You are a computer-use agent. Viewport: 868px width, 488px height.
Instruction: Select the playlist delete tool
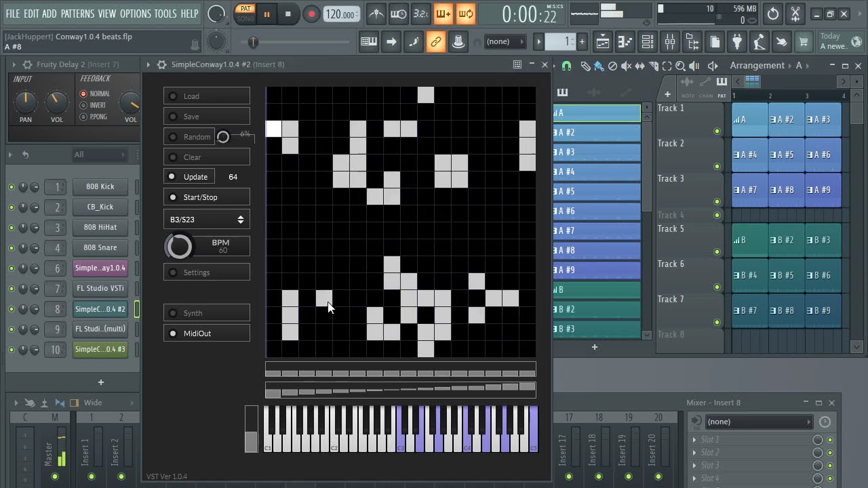(x=612, y=66)
